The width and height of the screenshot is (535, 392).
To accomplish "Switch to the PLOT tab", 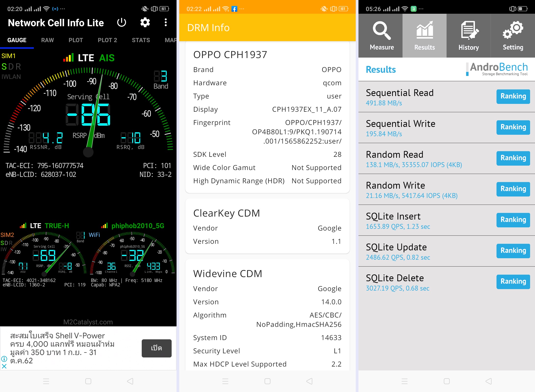I will [76, 40].
